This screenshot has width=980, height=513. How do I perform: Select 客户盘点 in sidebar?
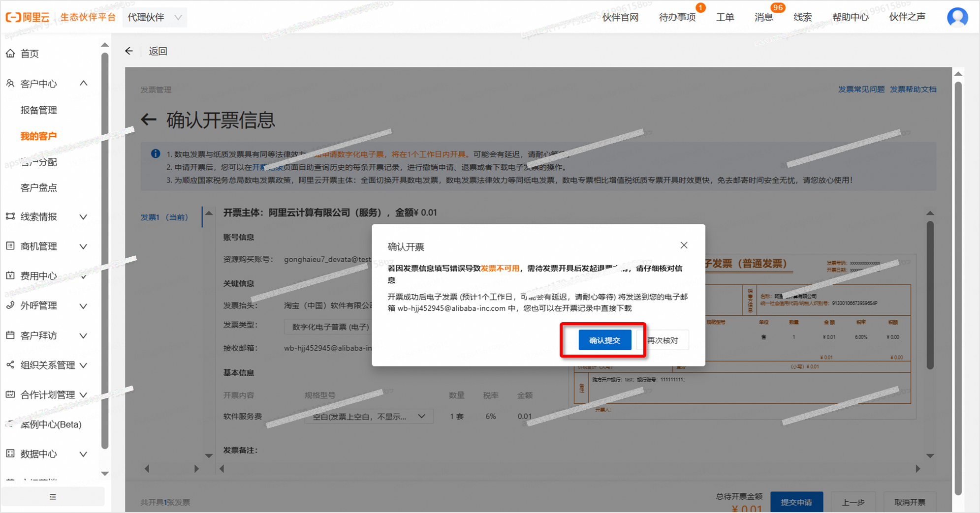[x=39, y=187]
